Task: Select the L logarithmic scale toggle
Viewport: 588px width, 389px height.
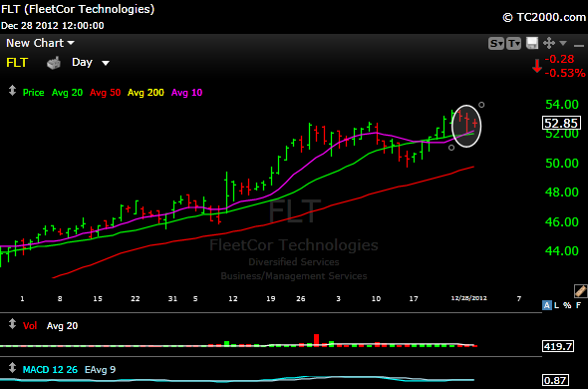Action: [556, 305]
